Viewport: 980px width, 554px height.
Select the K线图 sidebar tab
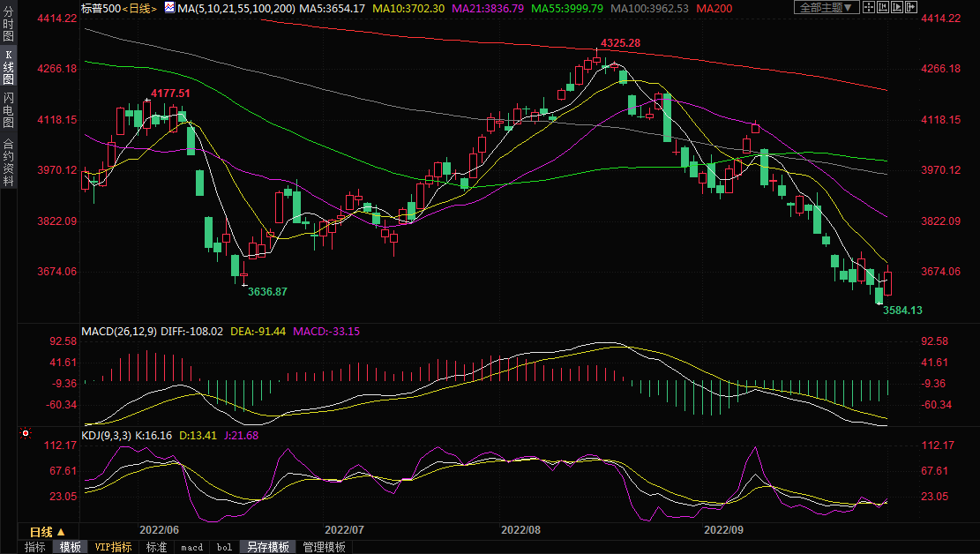point(8,66)
